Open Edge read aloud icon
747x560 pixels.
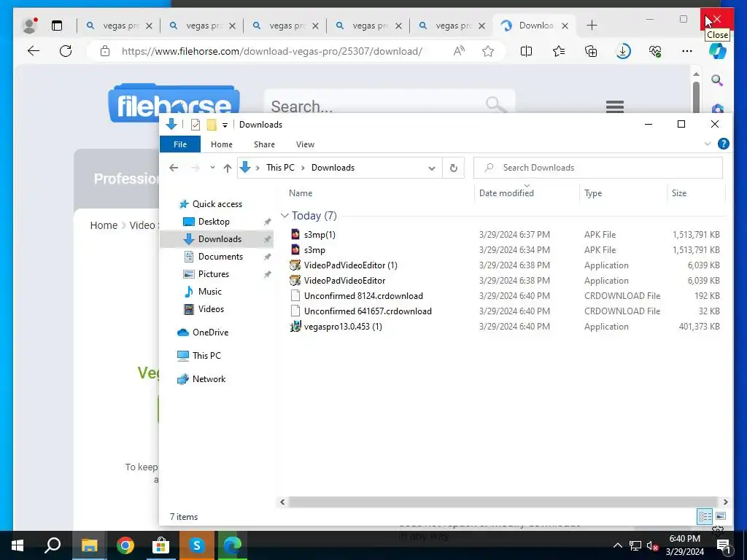pyautogui.click(x=459, y=51)
